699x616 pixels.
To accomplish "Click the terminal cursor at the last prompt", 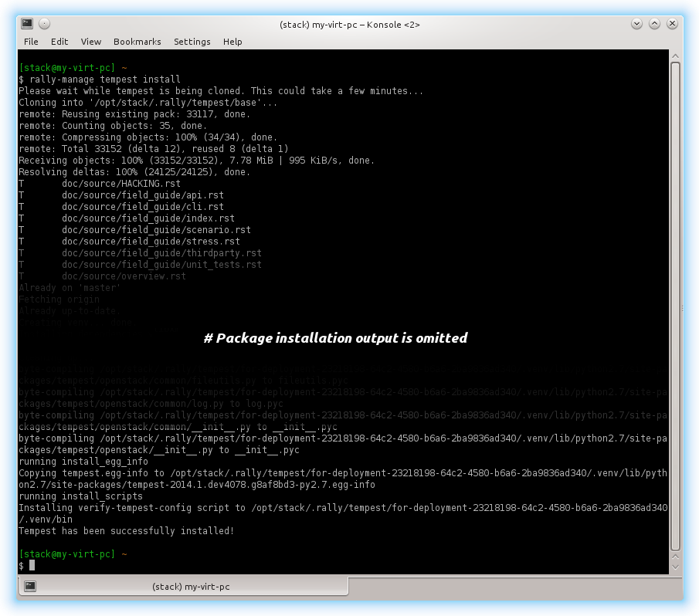I will (x=32, y=566).
